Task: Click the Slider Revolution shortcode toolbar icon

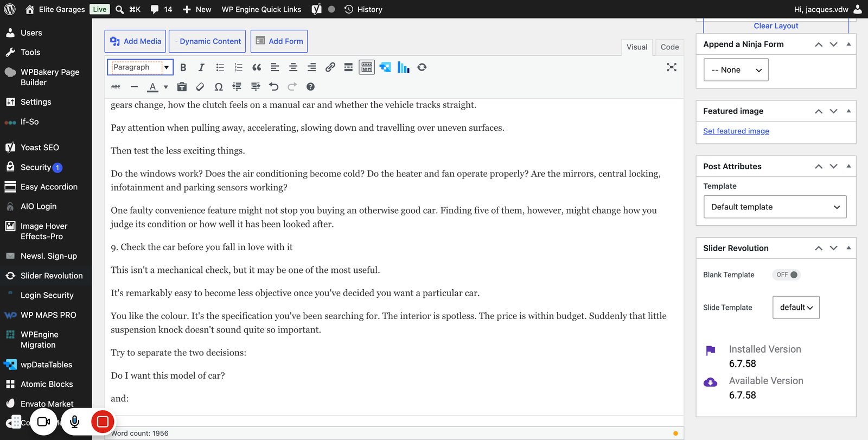Action: point(422,67)
